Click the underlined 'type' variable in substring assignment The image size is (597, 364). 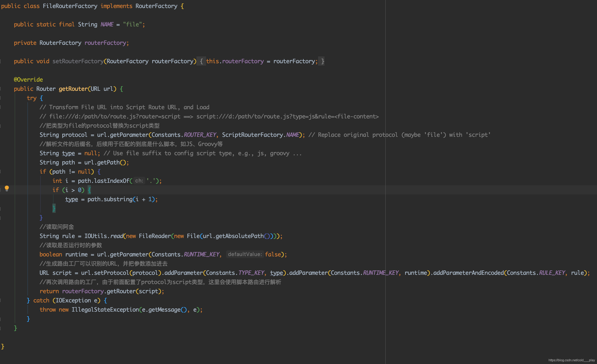click(x=71, y=199)
